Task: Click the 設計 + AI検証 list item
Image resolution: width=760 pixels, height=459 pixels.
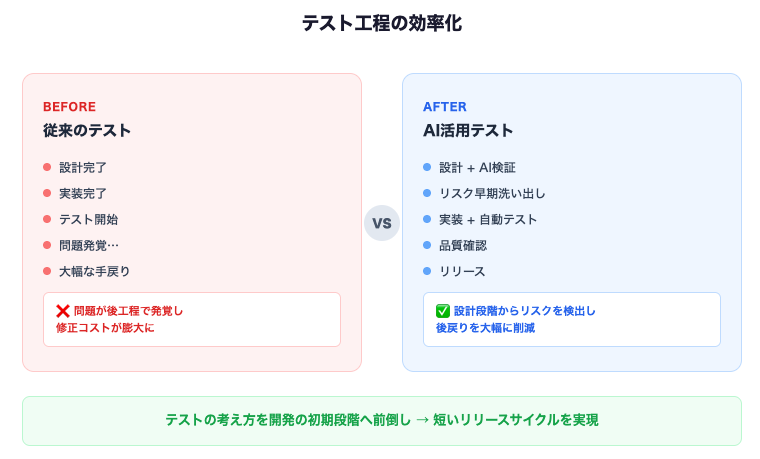Action: 477,167
